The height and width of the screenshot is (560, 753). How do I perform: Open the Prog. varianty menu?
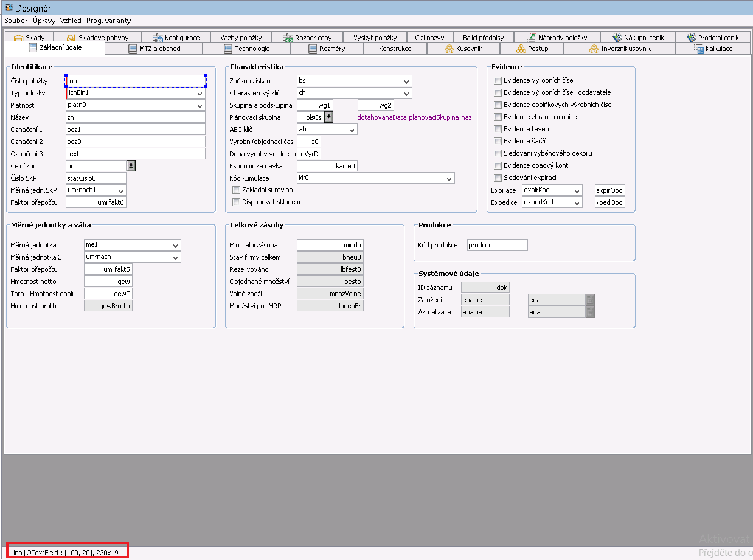(108, 21)
